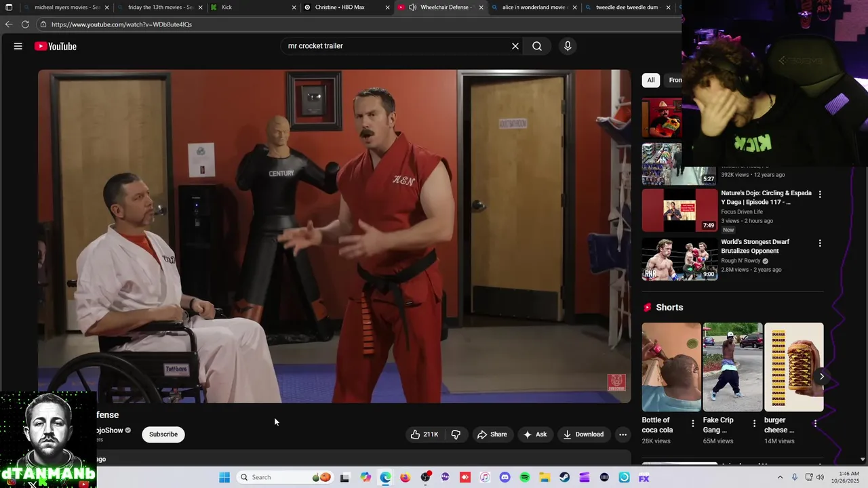Screen dimensions: 868x488
Task: Open the FX app on taskbar
Action: pos(644,477)
